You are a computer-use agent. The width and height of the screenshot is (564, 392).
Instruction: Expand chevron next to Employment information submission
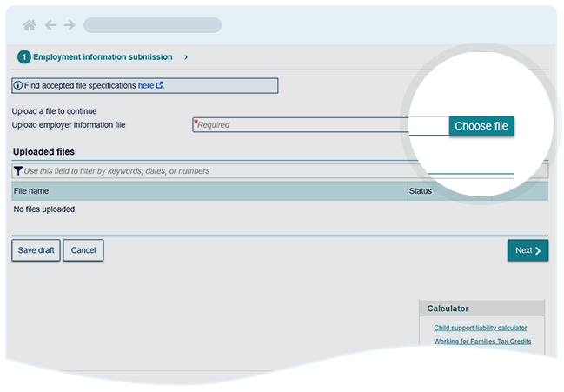(186, 57)
